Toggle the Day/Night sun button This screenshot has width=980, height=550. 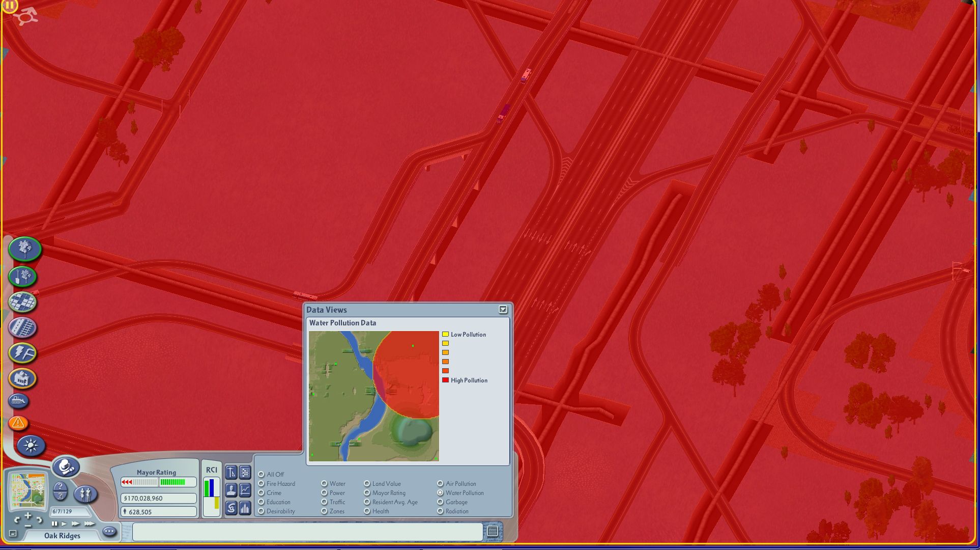coord(31,446)
